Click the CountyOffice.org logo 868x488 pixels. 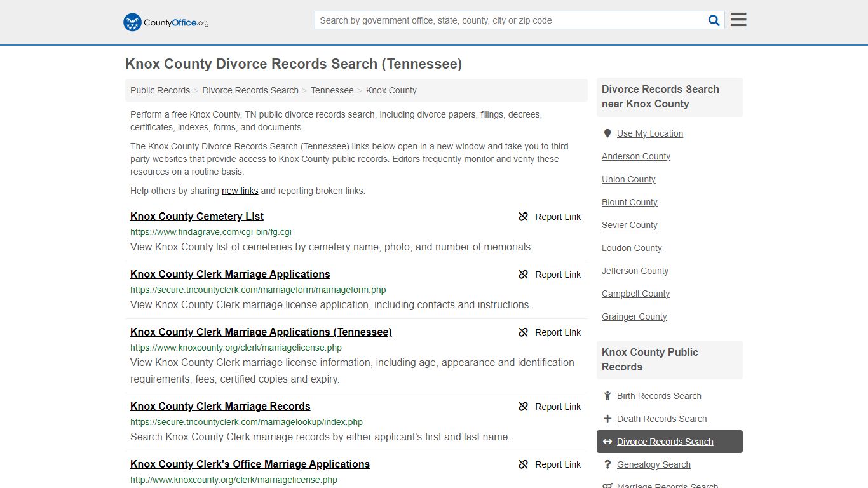click(x=166, y=22)
